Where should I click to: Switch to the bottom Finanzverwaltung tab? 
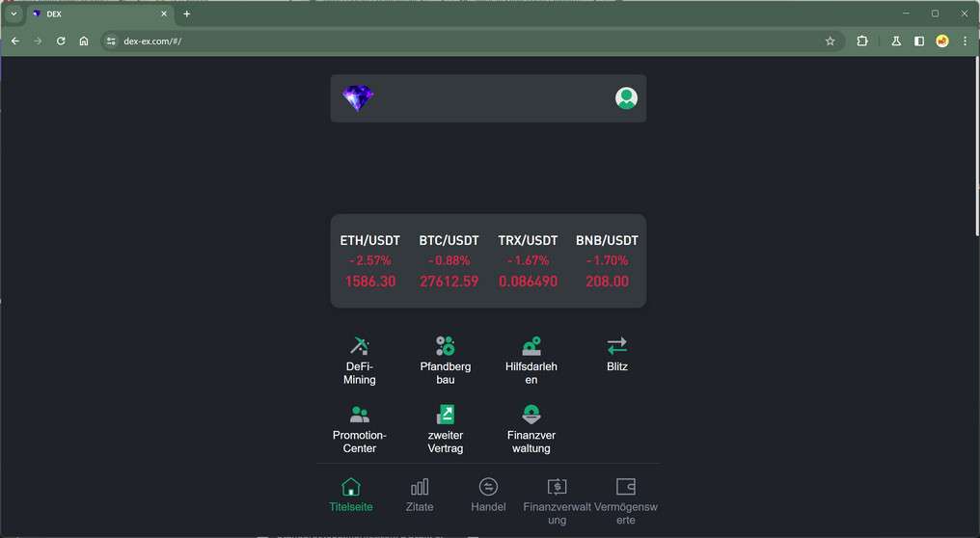557,501
